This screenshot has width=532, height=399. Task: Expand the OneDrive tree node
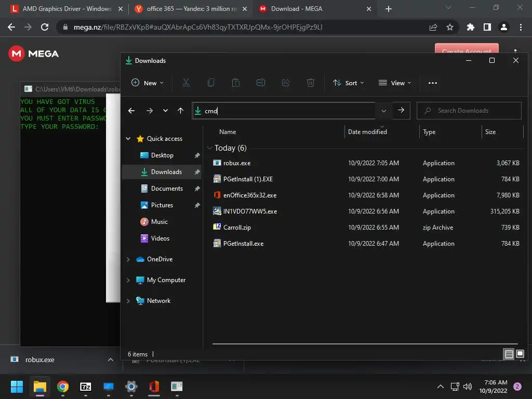(x=128, y=259)
